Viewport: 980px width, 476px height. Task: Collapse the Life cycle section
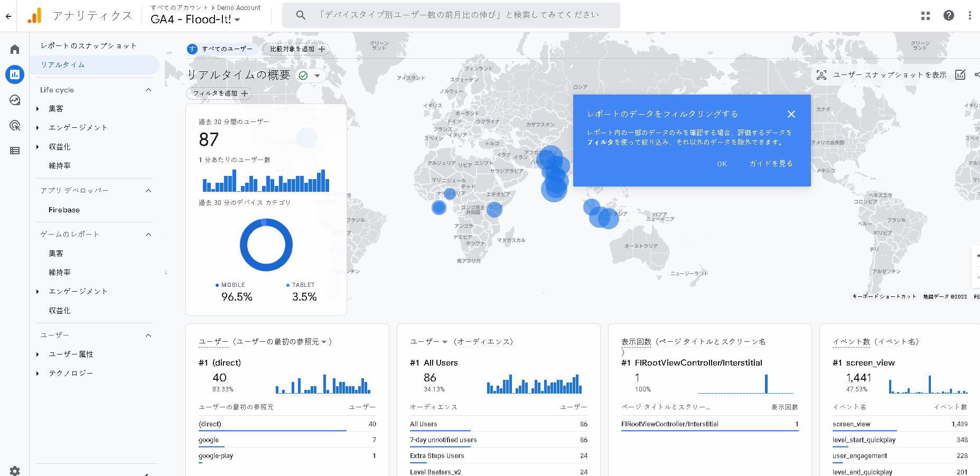tap(148, 90)
